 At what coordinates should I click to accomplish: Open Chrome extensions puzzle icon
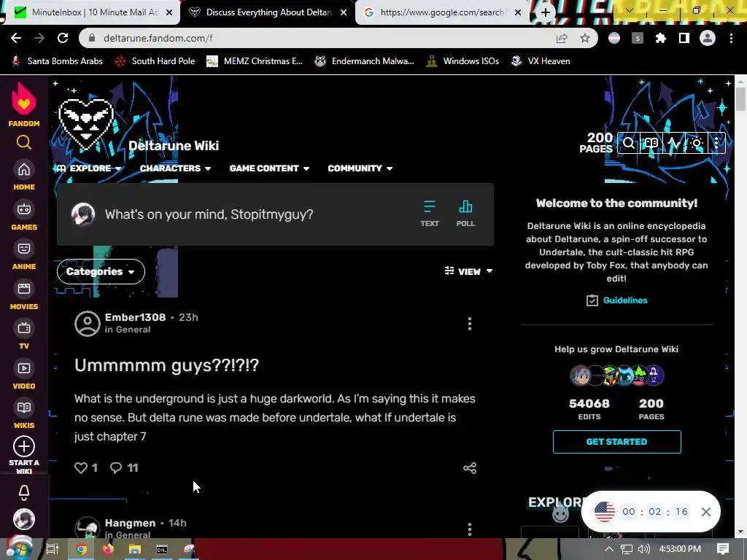661,38
